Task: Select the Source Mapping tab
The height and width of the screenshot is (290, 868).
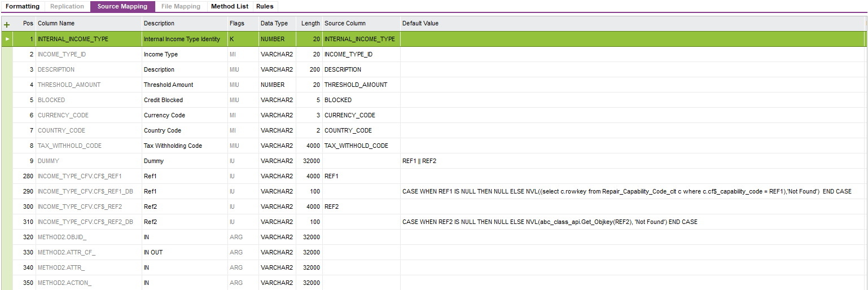Action: [x=122, y=7]
